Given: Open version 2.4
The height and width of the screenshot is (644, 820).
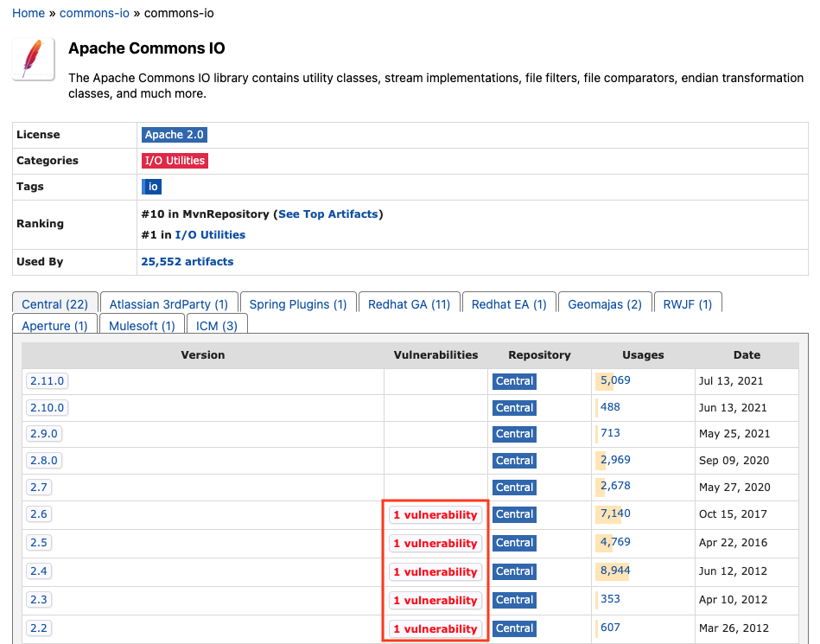Looking at the screenshot, I should tap(39, 571).
